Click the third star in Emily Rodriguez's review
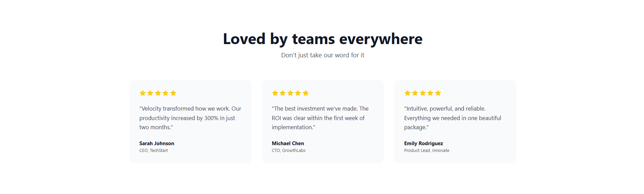644x194 pixels. [423, 93]
